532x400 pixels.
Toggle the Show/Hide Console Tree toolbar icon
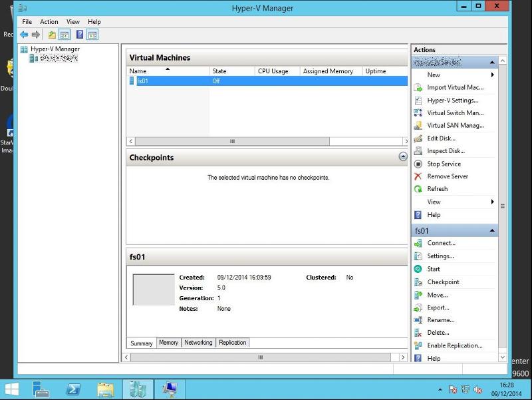[x=64, y=35]
